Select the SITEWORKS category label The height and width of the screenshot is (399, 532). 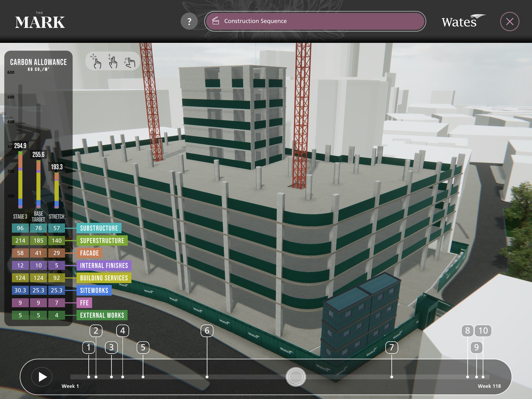[94, 290]
